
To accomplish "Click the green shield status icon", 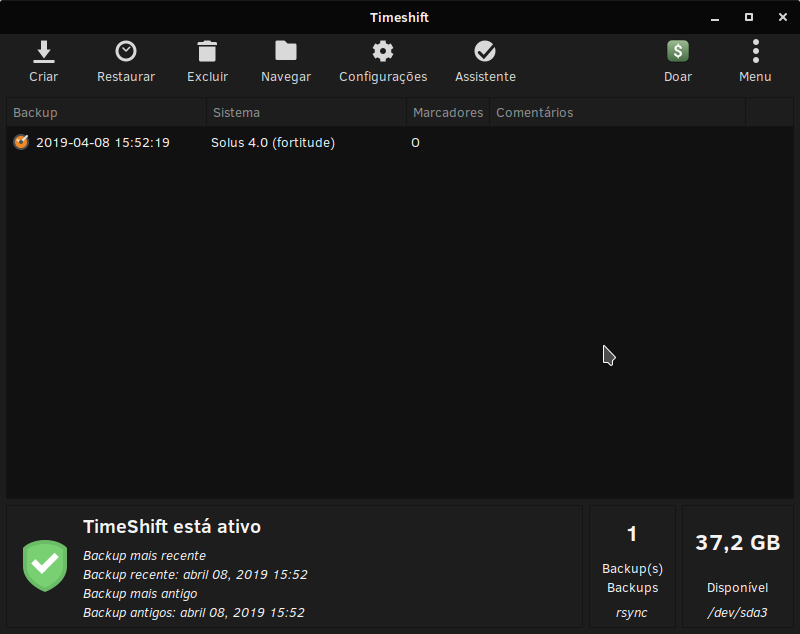I will click(x=45, y=566).
